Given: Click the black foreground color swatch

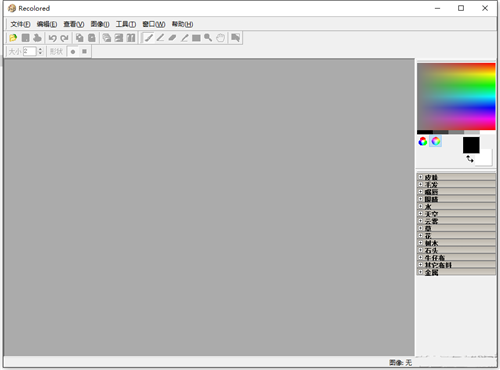Looking at the screenshot, I should (471, 145).
